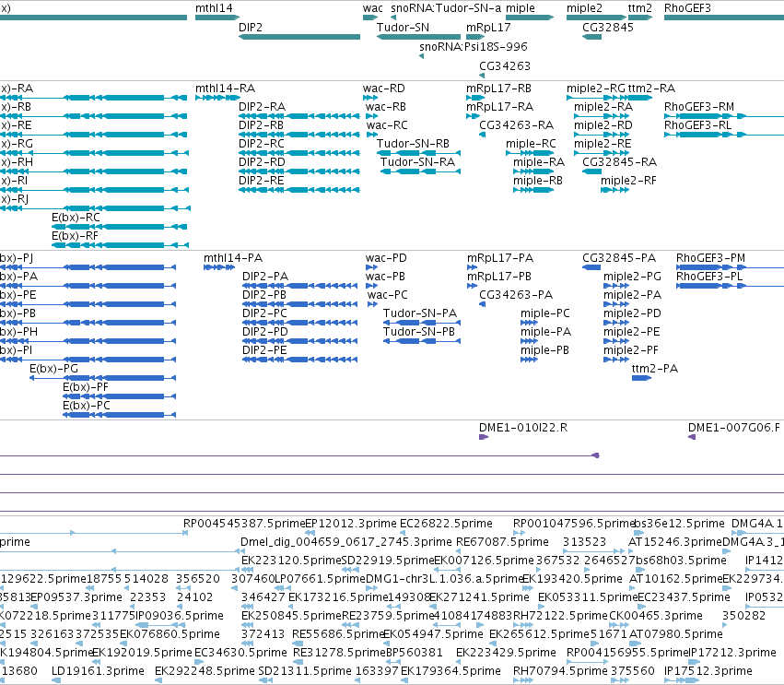
Task: Open the wac-RD transcript label
Action: [x=384, y=89]
